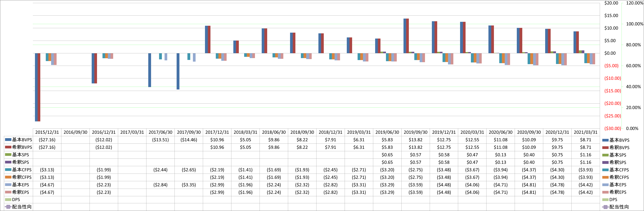Select 基本CFPS cell ($2.65) for 2017/09/30

tap(189, 170)
